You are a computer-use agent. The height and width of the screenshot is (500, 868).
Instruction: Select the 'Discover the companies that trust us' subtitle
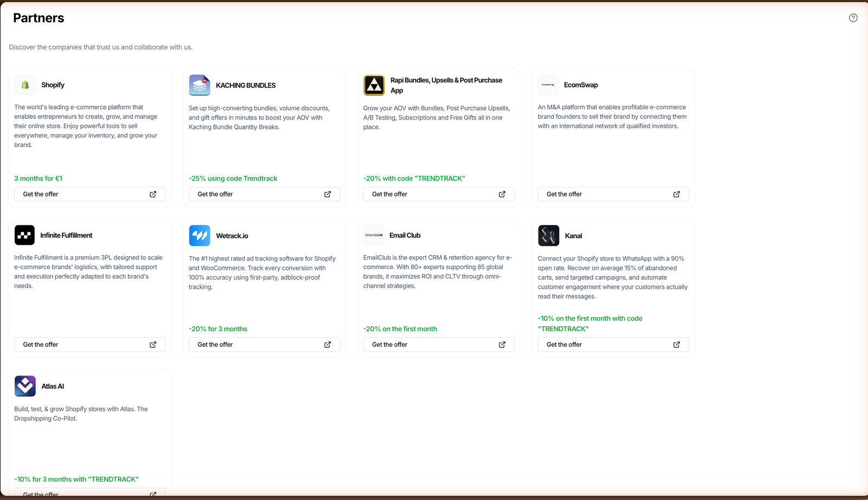(101, 47)
